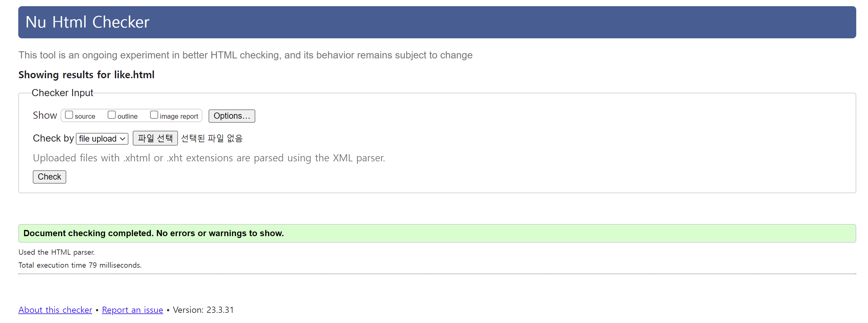Screen dimensions: 868x323
Task: Click the Check by label
Action: (x=53, y=138)
